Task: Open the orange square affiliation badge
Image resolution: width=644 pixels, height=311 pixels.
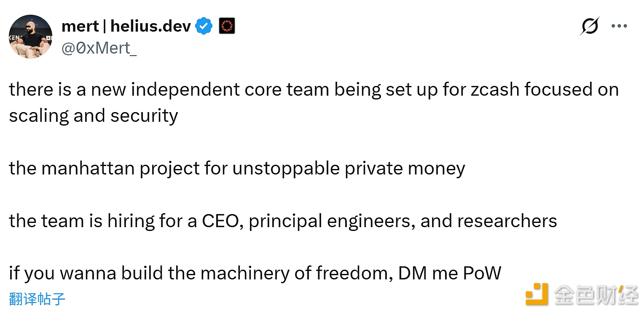Action: [x=226, y=26]
